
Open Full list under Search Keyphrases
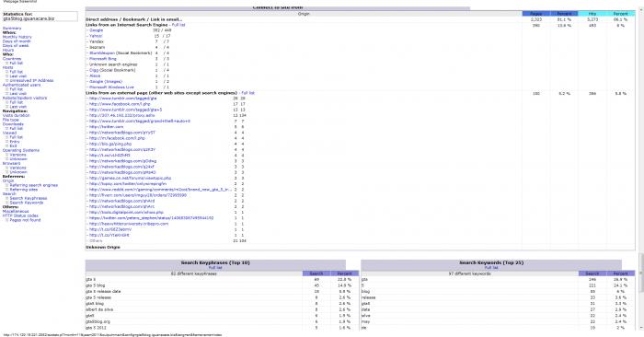click(215, 268)
